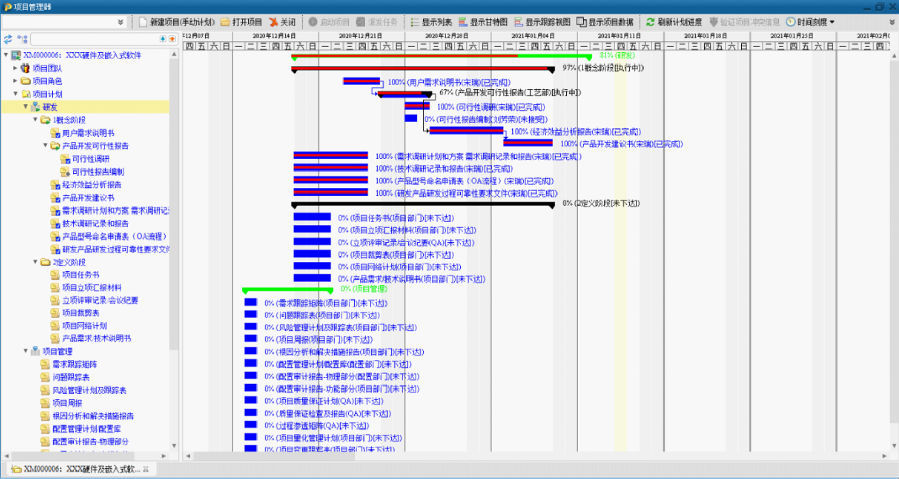This screenshot has width=899, height=479.
Task: Open 显示项目数据 panel
Action: (605, 22)
